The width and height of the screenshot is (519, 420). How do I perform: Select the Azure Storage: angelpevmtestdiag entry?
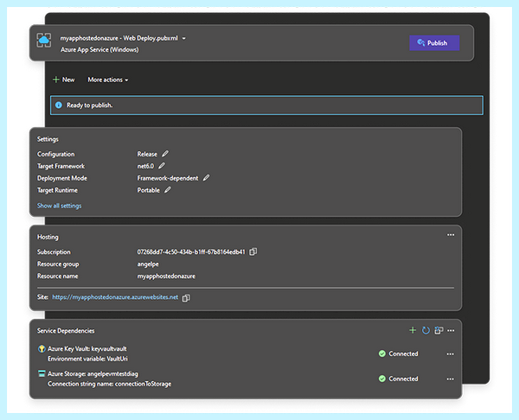click(93, 373)
